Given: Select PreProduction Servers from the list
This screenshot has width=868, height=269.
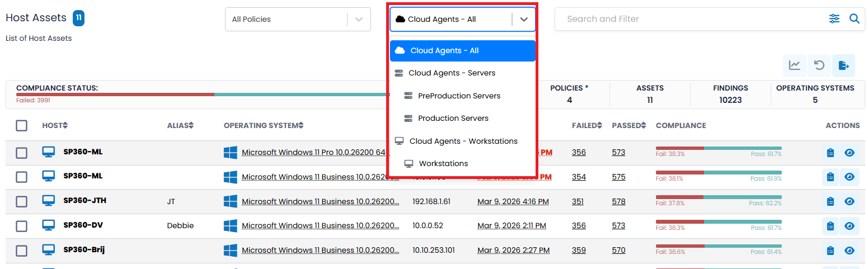Looking at the screenshot, I should point(459,96).
